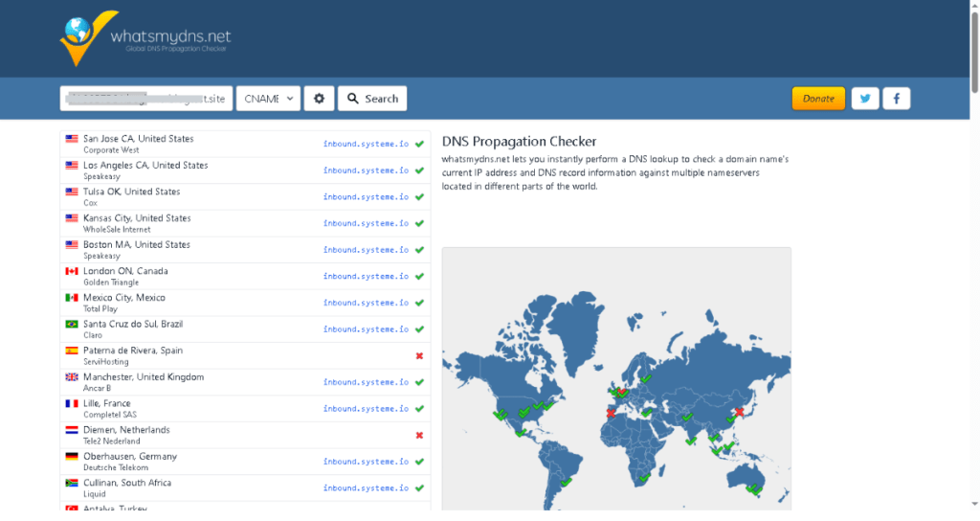The image size is (980, 521).
Task: Click the green checkmark in Manchester row
Action: (419, 382)
